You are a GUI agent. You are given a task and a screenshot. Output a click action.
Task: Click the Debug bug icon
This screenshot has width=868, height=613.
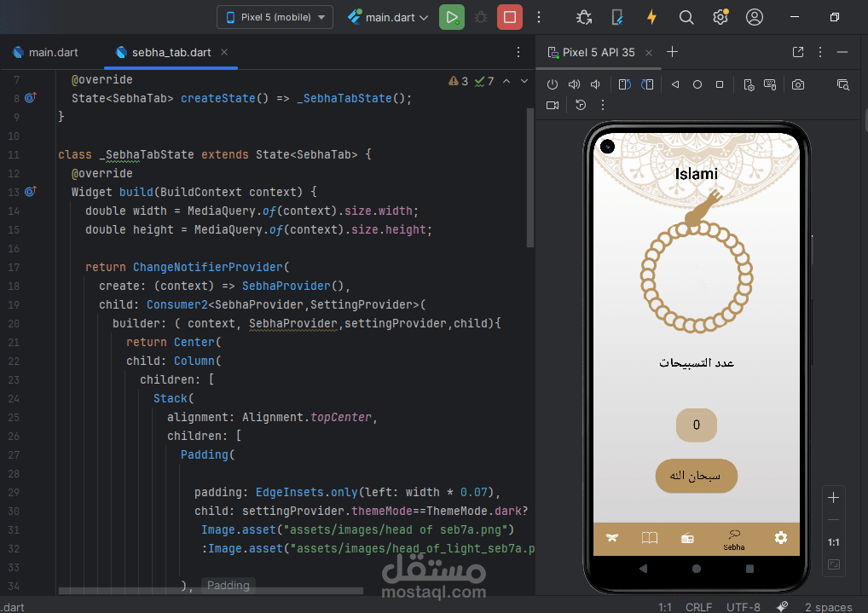pos(481,17)
